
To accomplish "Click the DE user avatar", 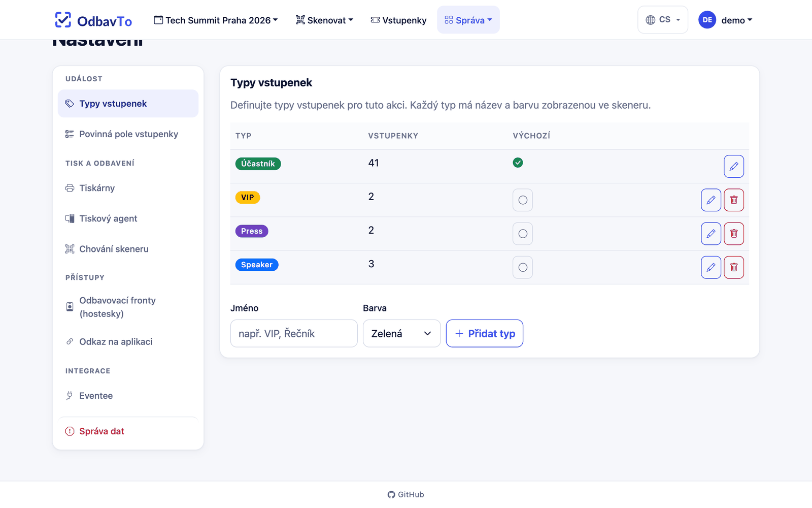I will click(707, 20).
